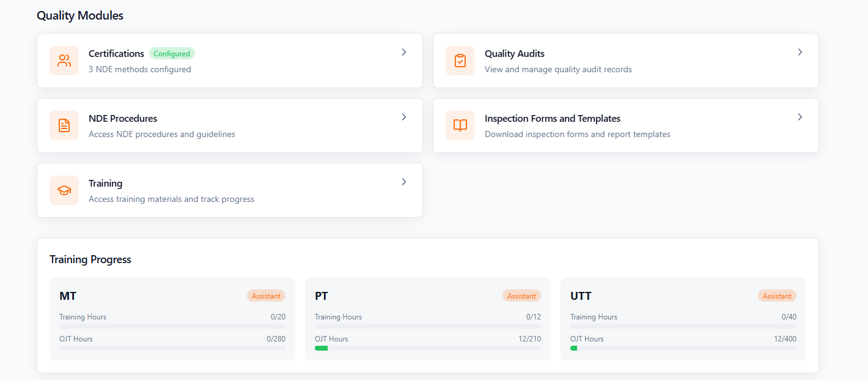This screenshot has width=868, height=380.
Task: Click the 12/210 OJT hours value
Action: pos(529,339)
